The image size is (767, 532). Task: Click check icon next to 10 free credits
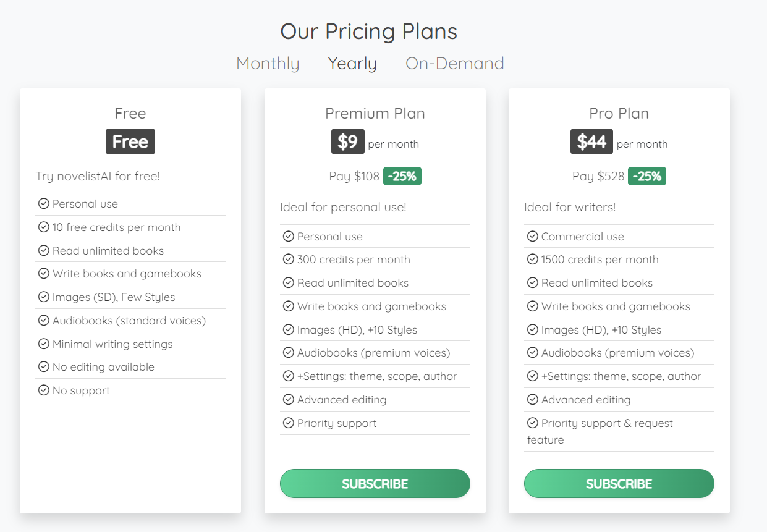point(43,227)
